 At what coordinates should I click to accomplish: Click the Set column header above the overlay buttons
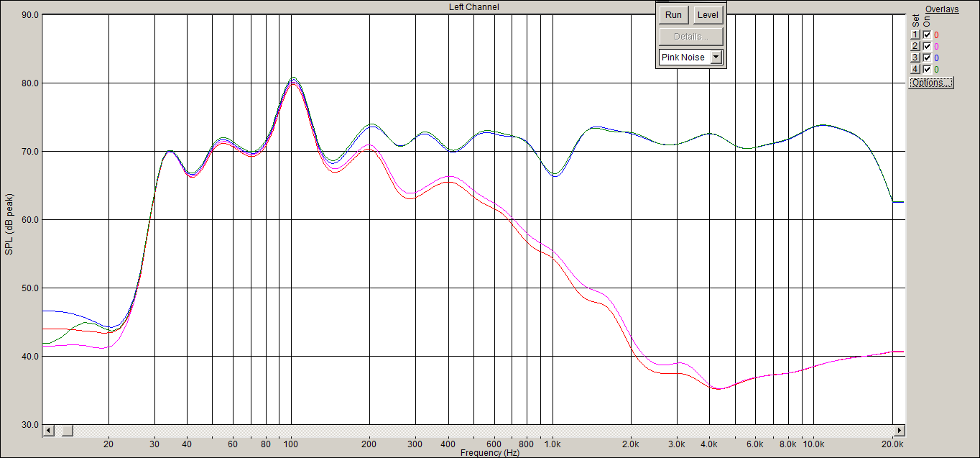click(915, 20)
